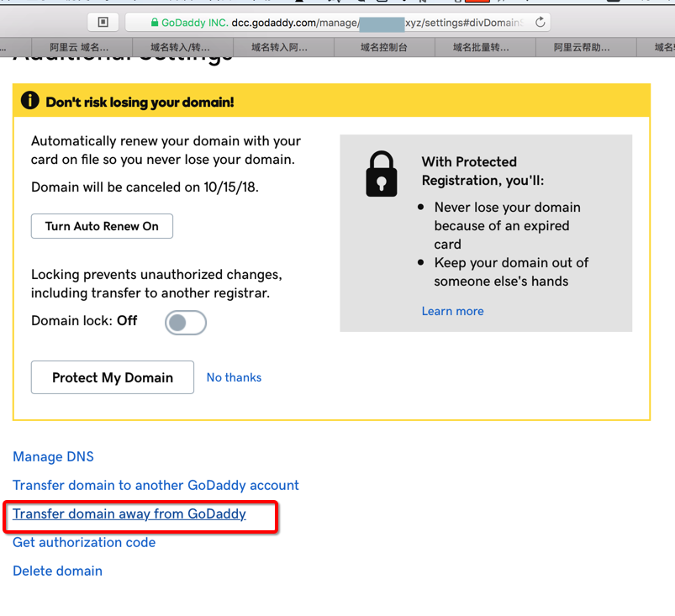
Task: Open the Learn more link
Action: pyautogui.click(x=452, y=311)
